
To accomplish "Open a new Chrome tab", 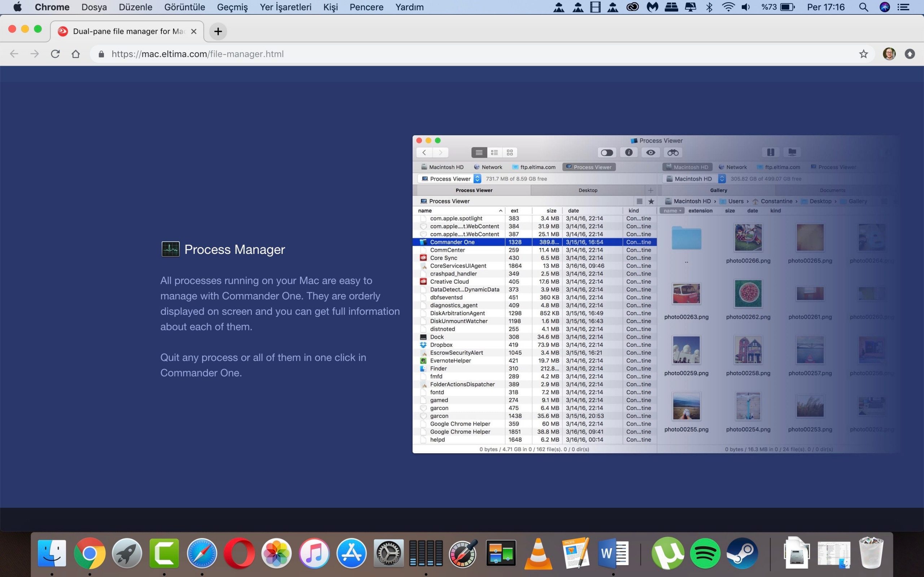I will click(x=218, y=31).
